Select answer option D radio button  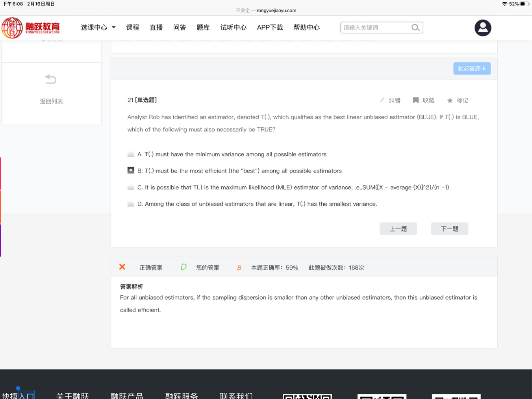pos(131,204)
